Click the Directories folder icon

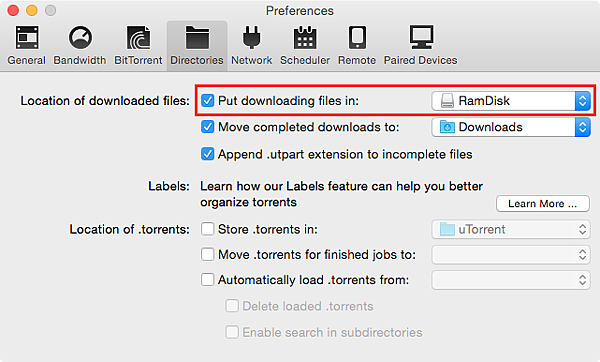pyautogui.click(x=197, y=38)
